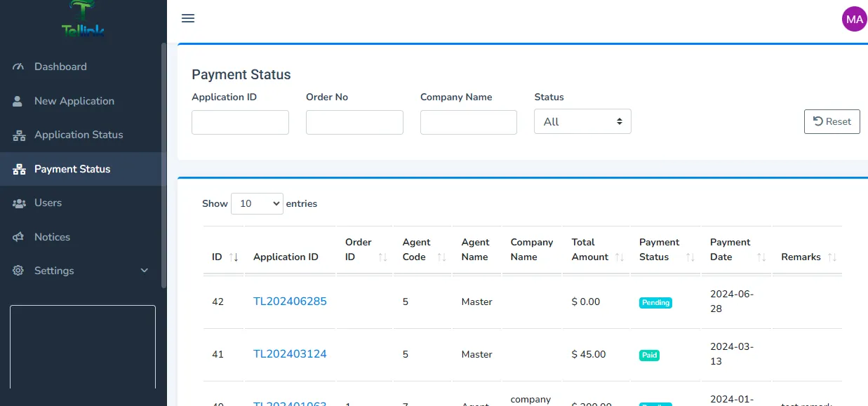The width and height of the screenshot is (868, 406).
Task: Expand the Settings menu chevron
Action: coord(145,271)
